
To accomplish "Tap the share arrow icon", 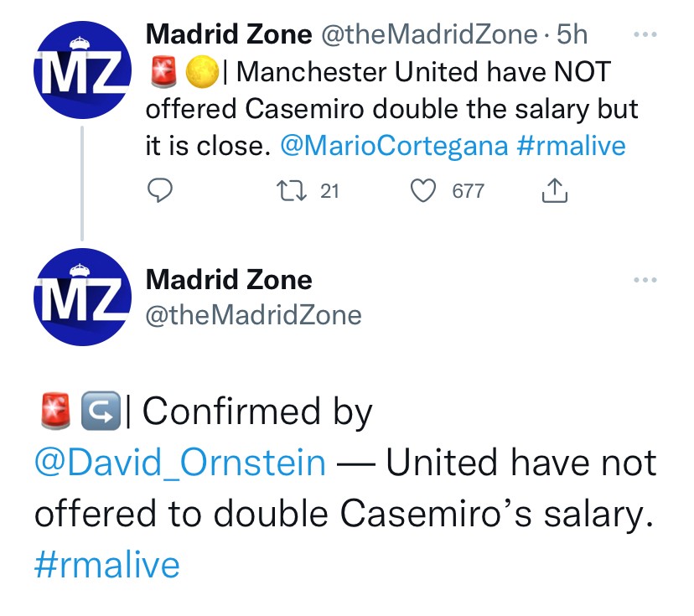I will point(555,191).
